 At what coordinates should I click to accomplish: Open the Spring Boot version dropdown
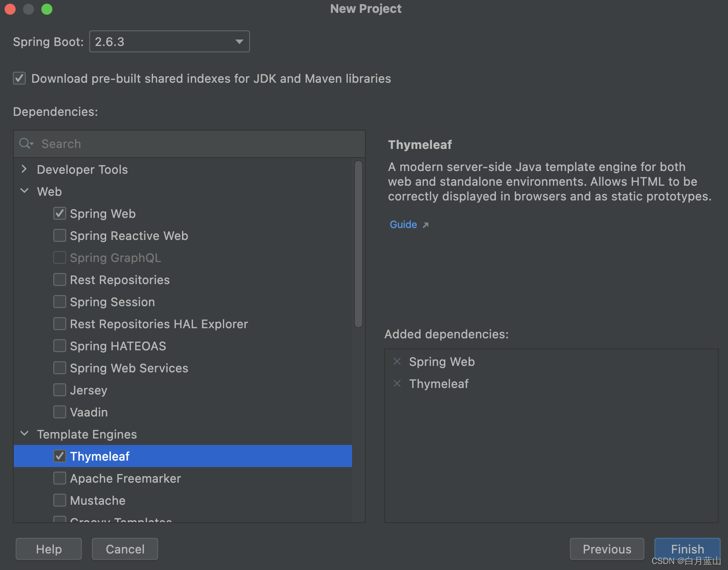(170, 42)
